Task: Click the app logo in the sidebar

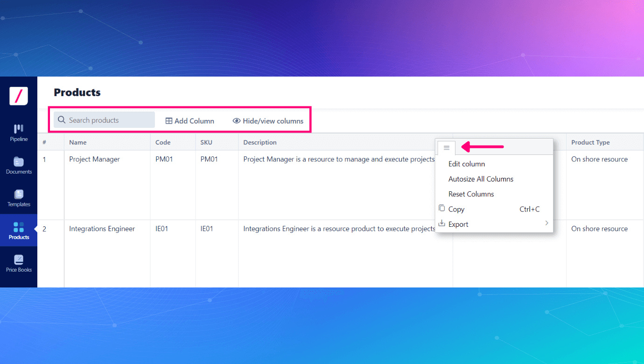Action: [19, 96]
